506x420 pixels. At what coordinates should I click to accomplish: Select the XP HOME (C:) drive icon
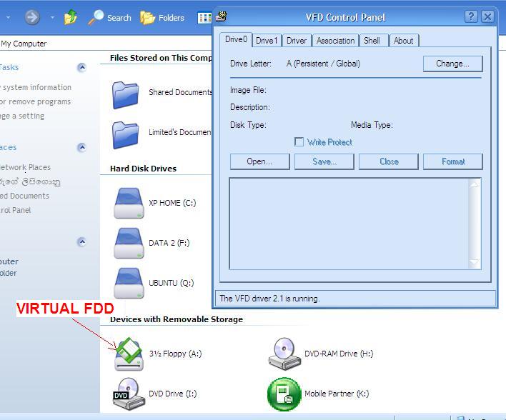(x=129, y=203)
